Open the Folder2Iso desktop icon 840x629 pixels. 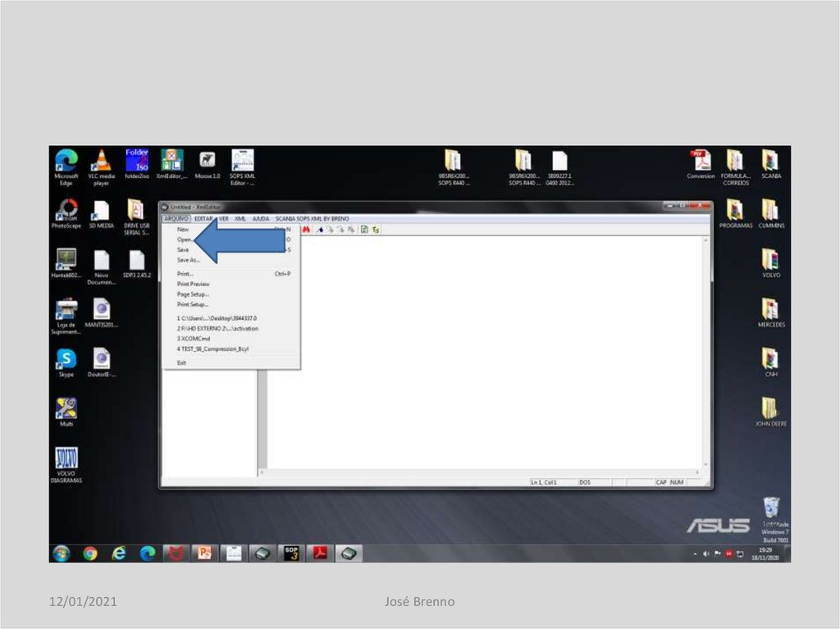[137, 166]
